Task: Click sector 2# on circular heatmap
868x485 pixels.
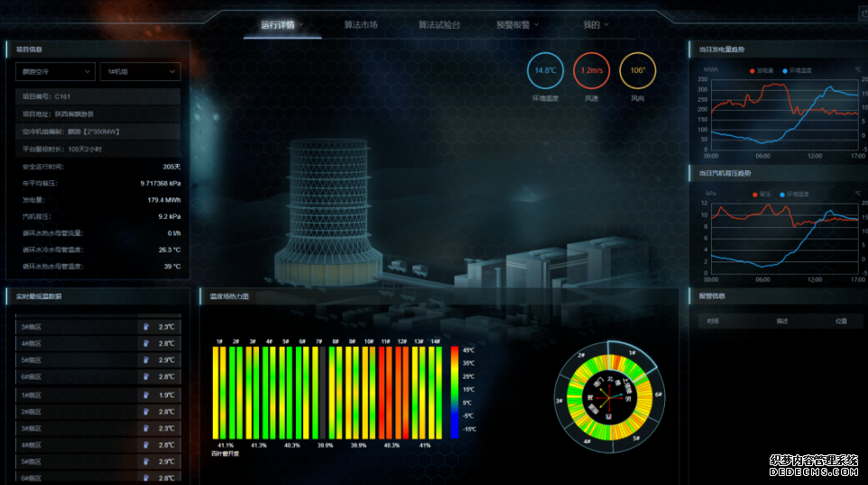Action: [581, 355]
